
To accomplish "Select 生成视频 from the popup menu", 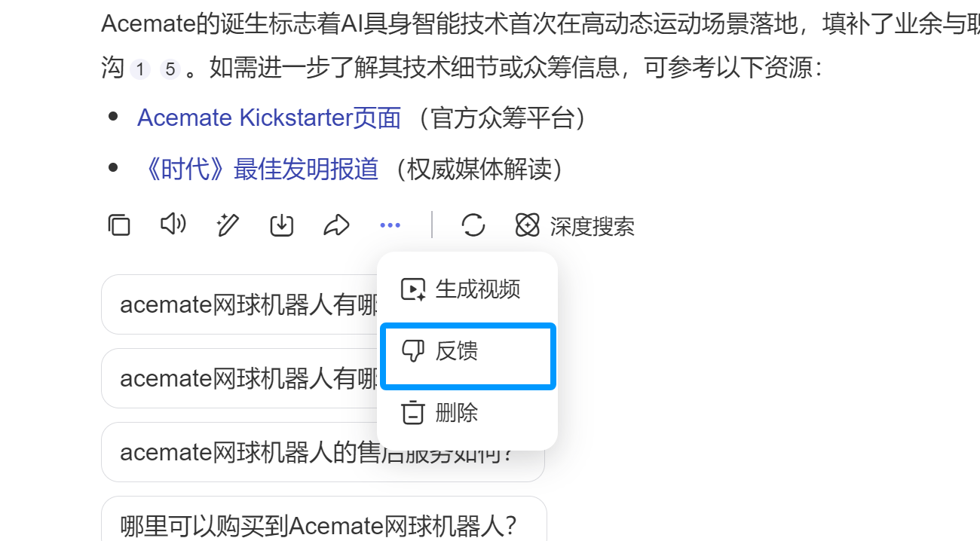I will [x=467, y=289].
